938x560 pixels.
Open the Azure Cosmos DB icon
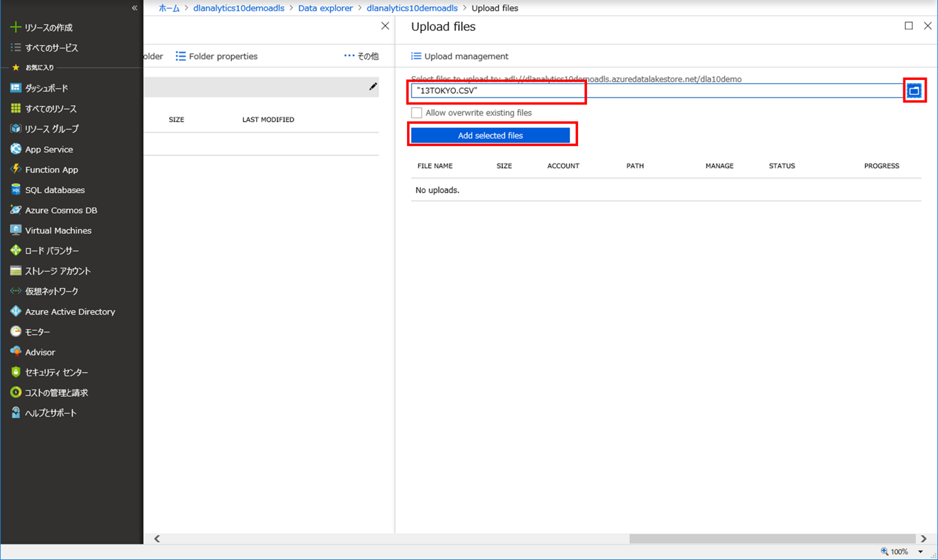click(x=16, y=210)
